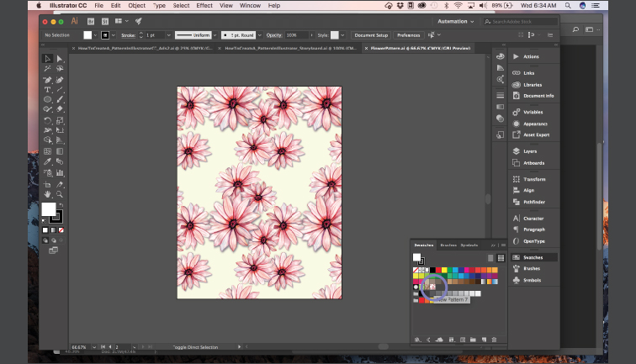Select the Zoom magnifier tool

pyautogui.click(x=60, y=194)
